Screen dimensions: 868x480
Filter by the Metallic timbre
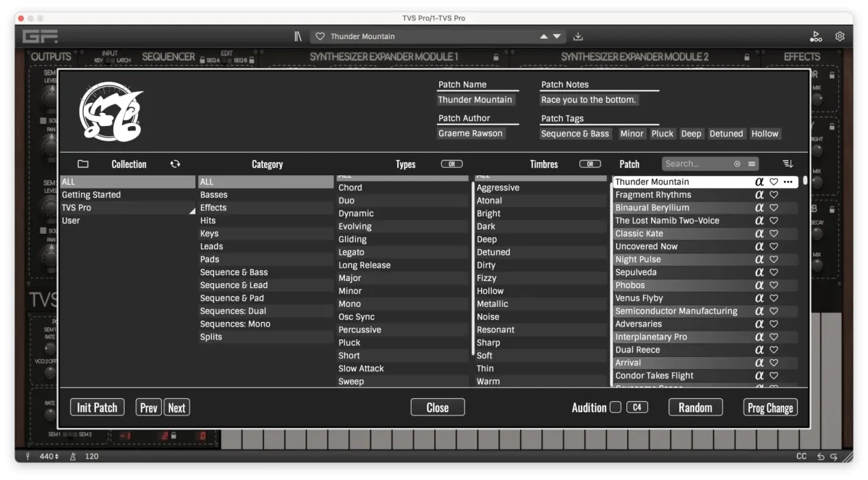(x=541, y=304)
